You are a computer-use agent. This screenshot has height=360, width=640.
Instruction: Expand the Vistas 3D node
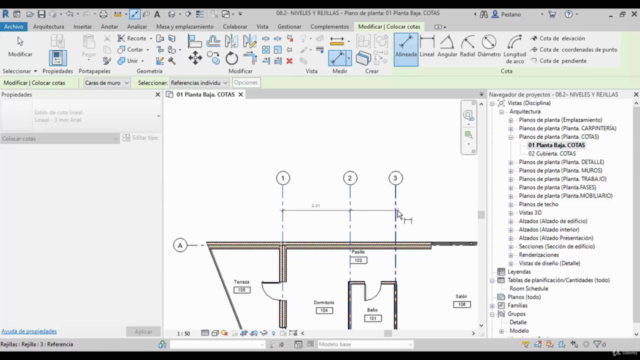pyautogui.click(x=511, y=213)
